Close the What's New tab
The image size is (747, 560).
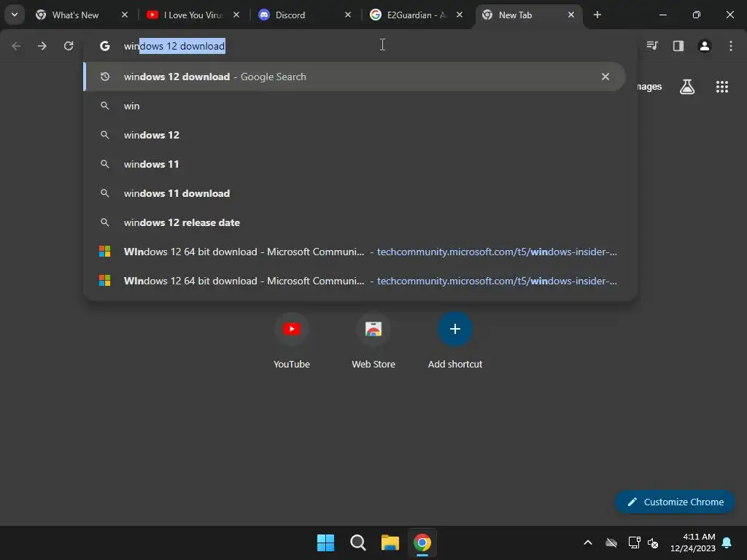pos(125,15)
